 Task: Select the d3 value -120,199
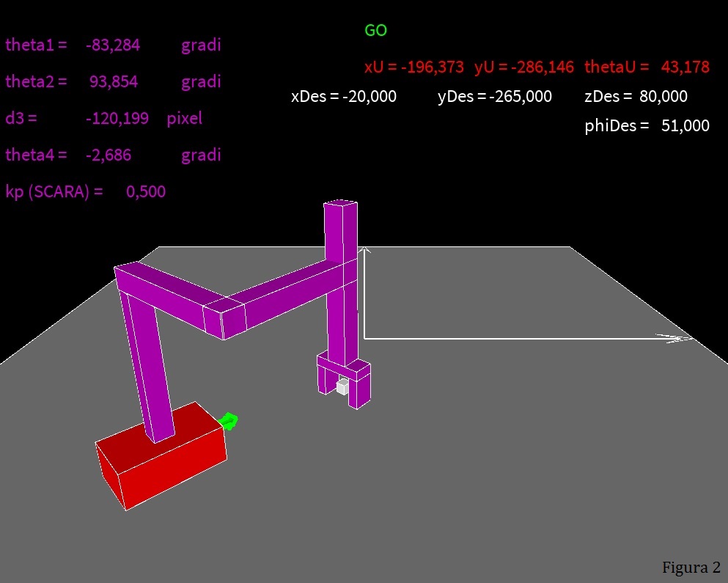[117, 119]
